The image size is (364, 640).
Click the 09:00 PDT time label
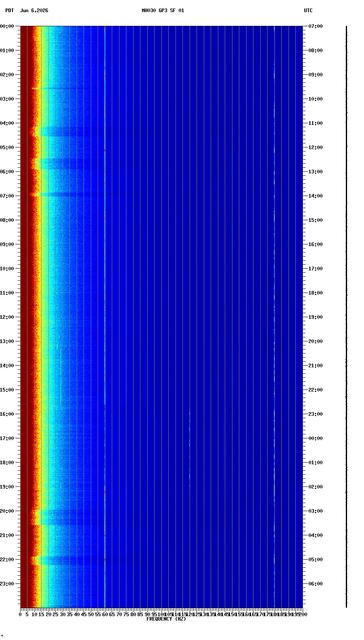[7, 244]
